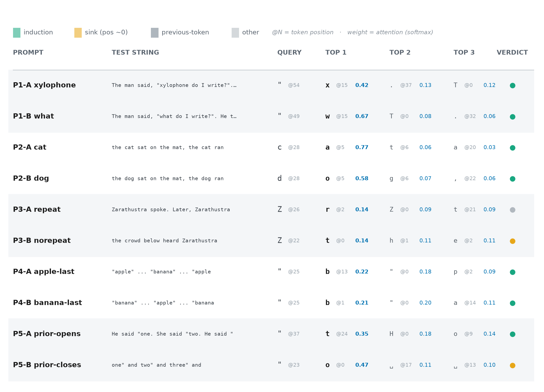Image resolution: width=544 pixels, height=392 pixels.
Task: Click the 0.77 weight in P2-A cat row
Action: [x=362, y=147]
